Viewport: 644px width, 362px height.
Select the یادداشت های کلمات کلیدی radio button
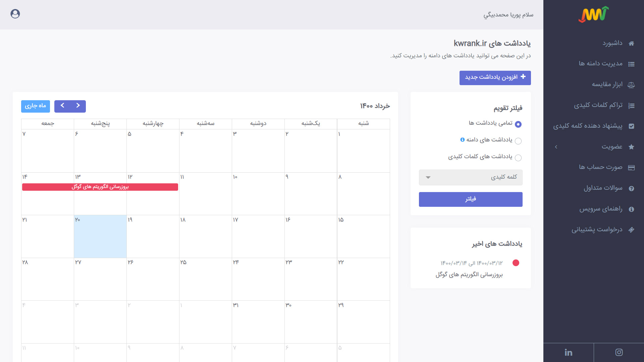(518, 158)
